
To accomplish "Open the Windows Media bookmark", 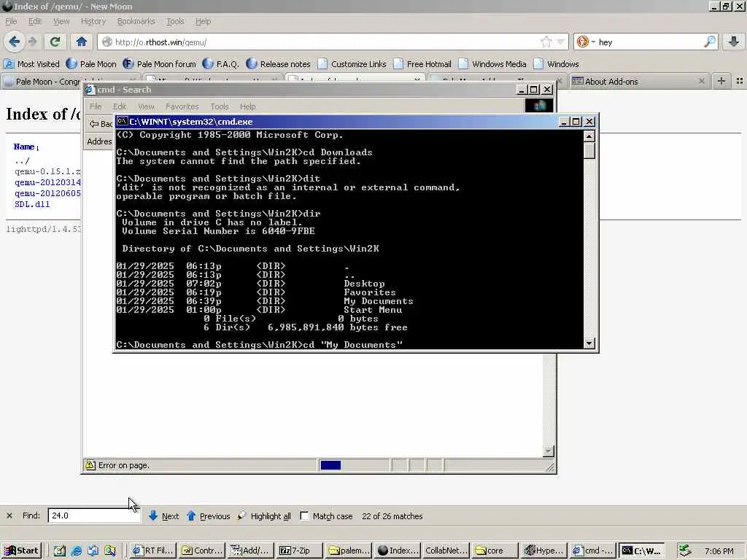I will pos(492,64).
